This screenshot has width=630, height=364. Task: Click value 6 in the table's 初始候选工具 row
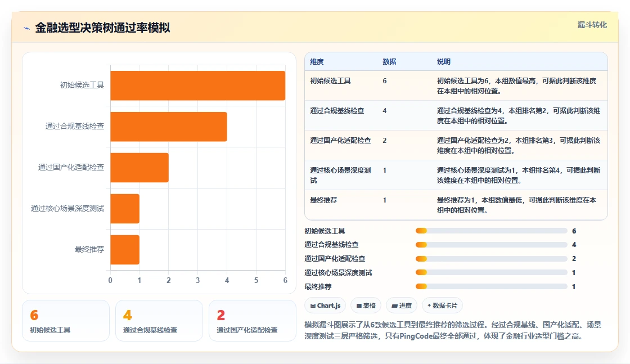pyautogui.click(x=385, y=81)
